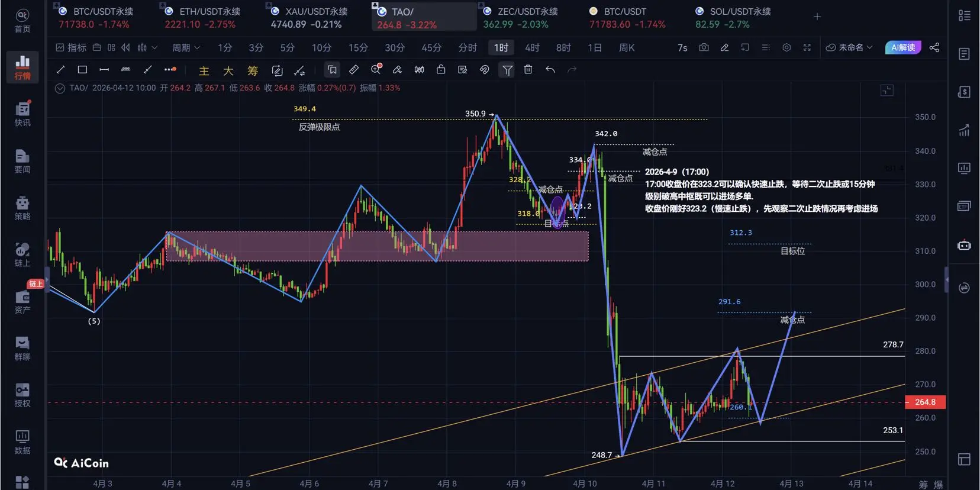Click the 筹 label at bottom right
Image resolution: width=980 pixels, height=490 pixels.
pyautogui.click(x=923, y=485)
